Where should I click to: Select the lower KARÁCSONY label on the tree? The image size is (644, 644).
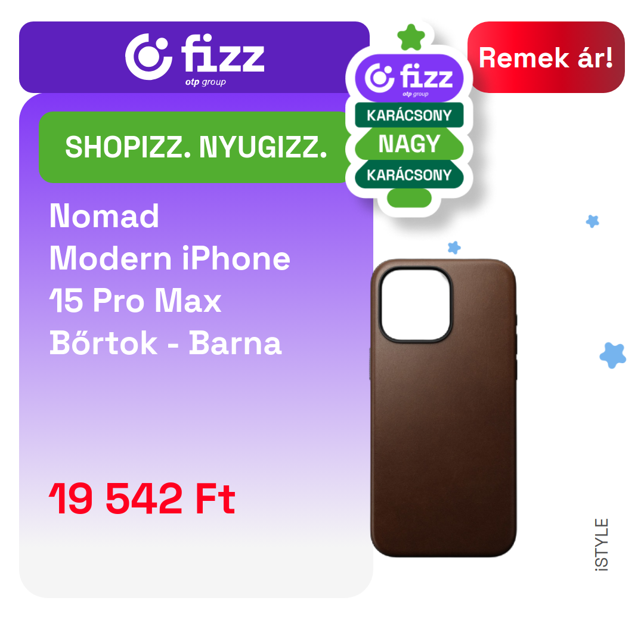click(x=409, y=175)
